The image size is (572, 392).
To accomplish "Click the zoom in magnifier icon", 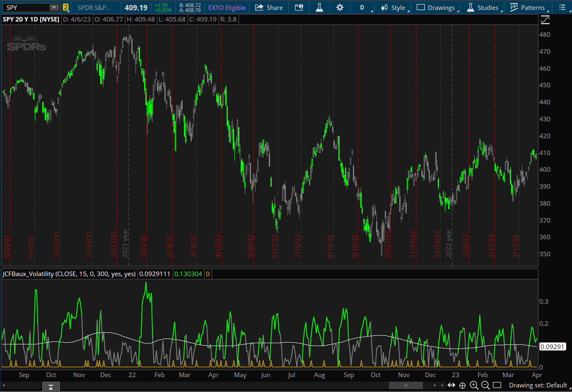I will click(474, 385).
